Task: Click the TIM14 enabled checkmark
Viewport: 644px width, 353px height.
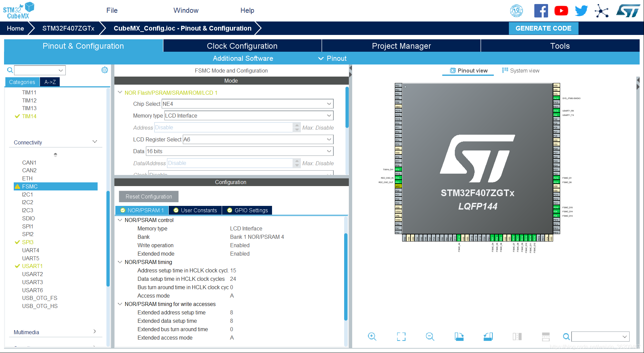Action: [x=17, y=116]
